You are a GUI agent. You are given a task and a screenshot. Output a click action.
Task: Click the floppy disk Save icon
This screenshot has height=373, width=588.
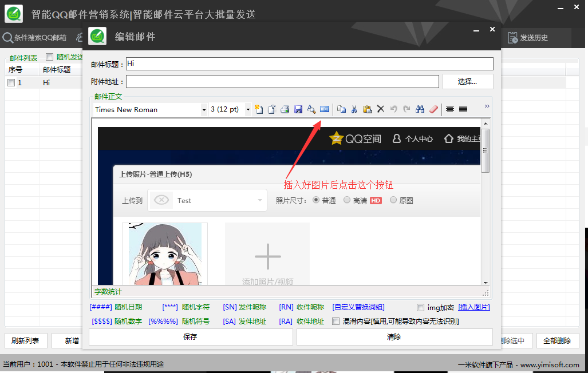[x=298, y=109]
